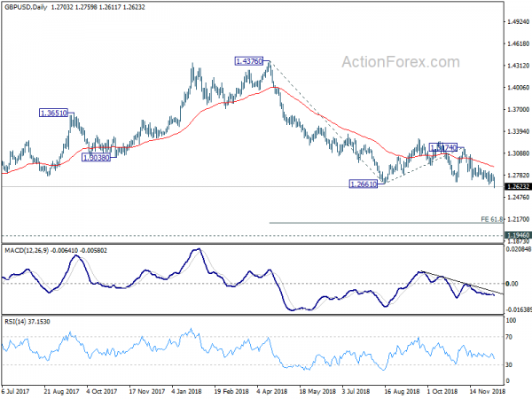Click the 6 Jul 2017 date label
Viewport: 532px width, 399px height.
(x=16, y=391)
